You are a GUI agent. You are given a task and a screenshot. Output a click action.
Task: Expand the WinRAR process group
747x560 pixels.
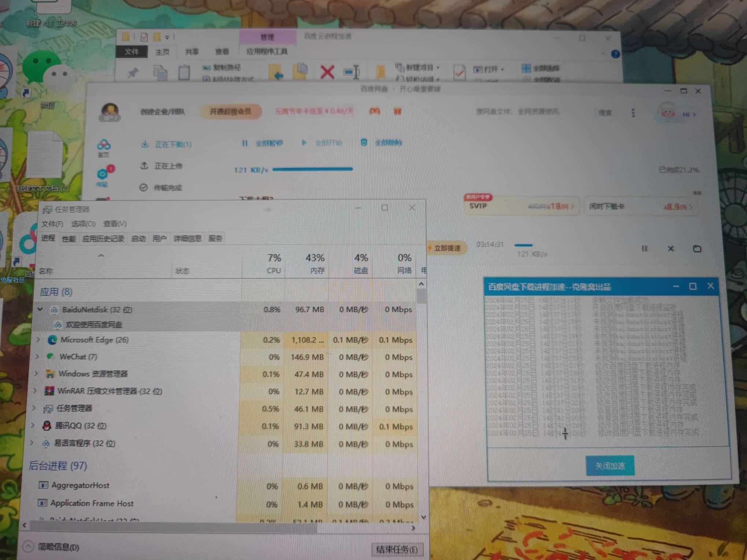coord(35,391)
